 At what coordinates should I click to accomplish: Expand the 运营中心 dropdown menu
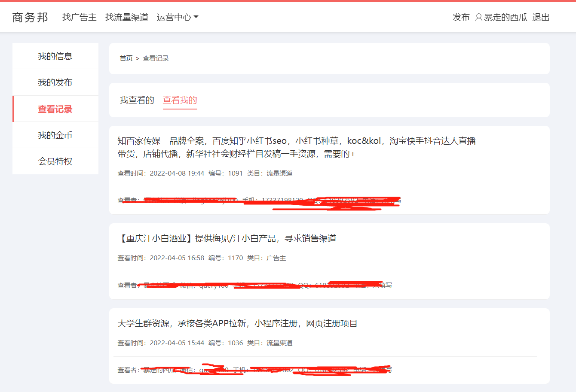click(x=178, y=17)
